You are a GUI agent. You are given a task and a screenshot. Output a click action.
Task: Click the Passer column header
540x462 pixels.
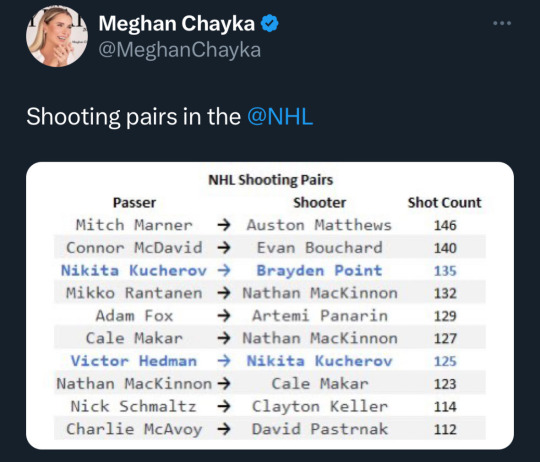click(134, 202)
